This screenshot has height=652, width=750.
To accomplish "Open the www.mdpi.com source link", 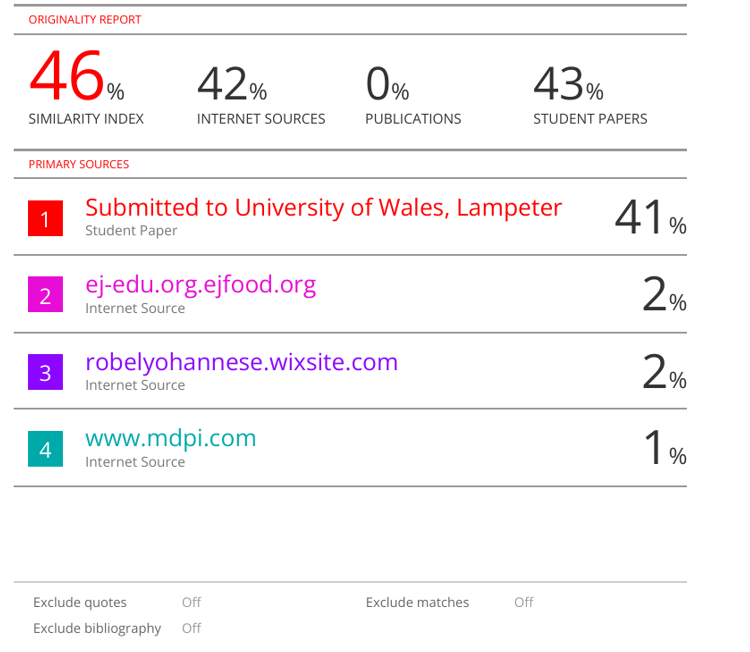I will click(170, 438).
